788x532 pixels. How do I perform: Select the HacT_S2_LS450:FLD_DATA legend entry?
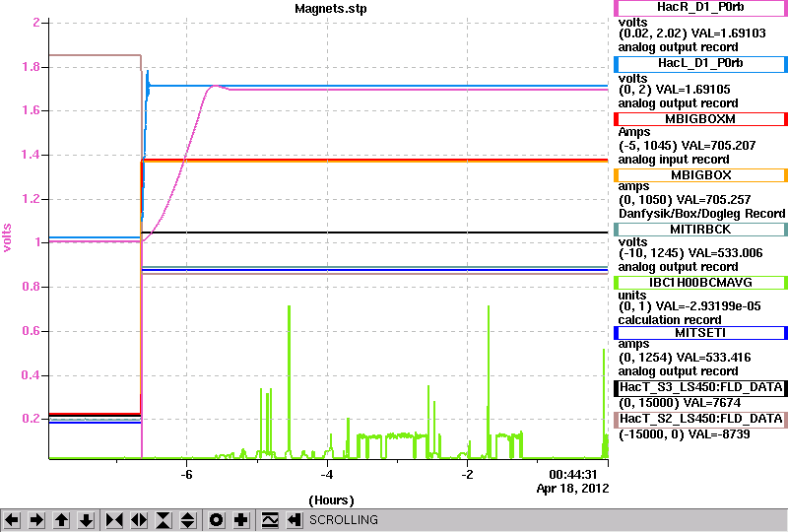pos(700,420)
